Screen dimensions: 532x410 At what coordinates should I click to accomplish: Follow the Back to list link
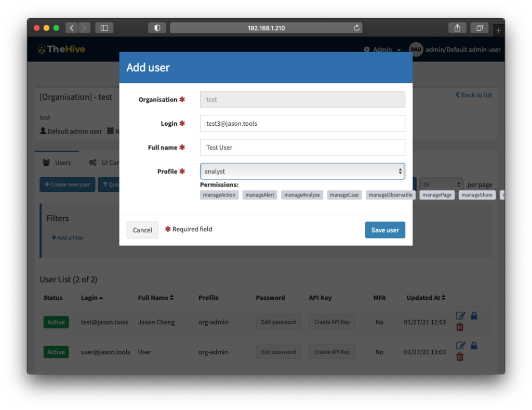[x=474, y=95]
